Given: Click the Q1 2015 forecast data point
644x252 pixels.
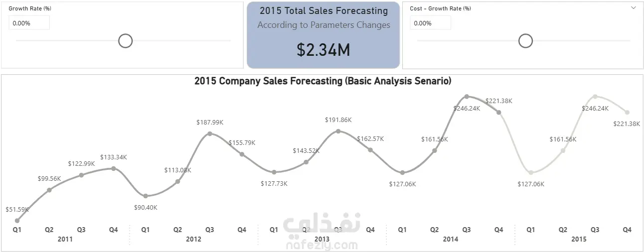Looking at the screenshot, I should point(531,172).
